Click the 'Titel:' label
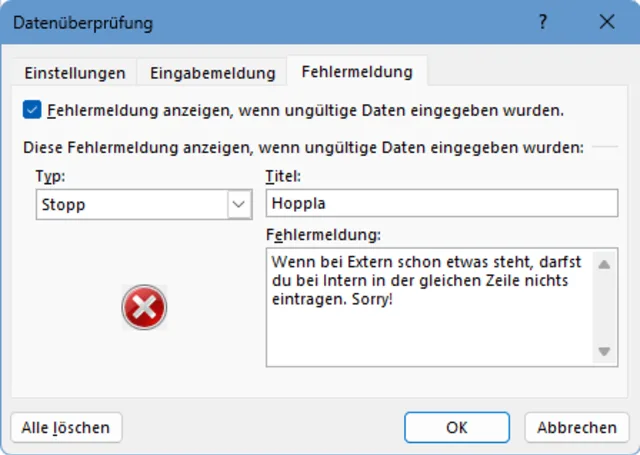 [282, 177]
